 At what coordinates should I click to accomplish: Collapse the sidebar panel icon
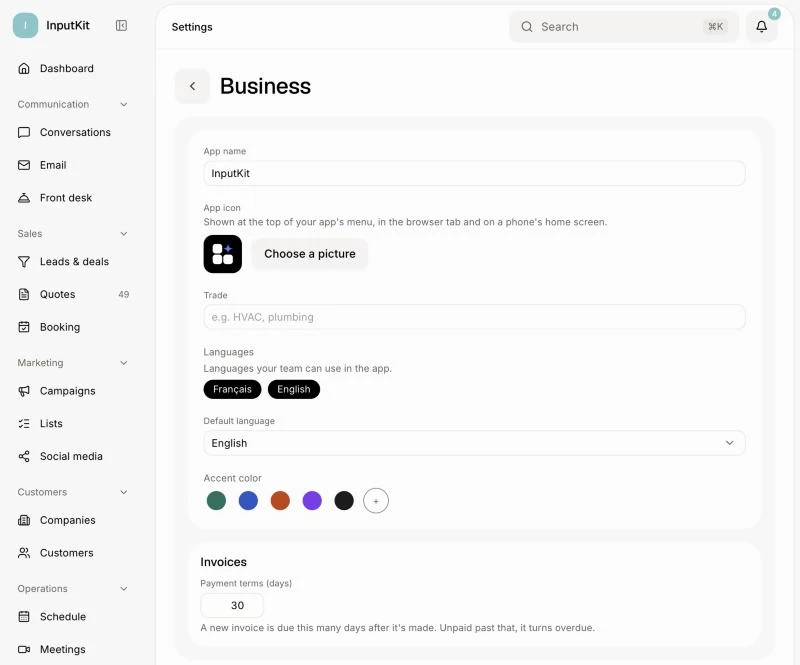click(x=121, y=26)
